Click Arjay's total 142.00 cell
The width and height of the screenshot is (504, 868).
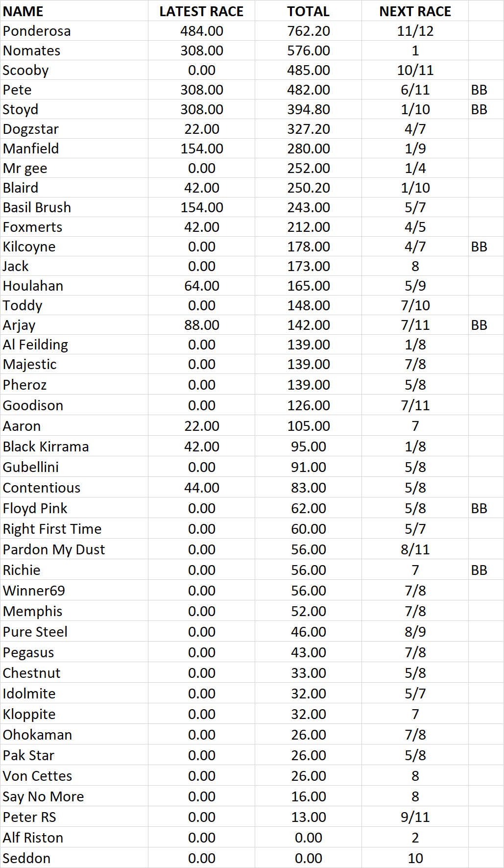[x=308, y=325]
